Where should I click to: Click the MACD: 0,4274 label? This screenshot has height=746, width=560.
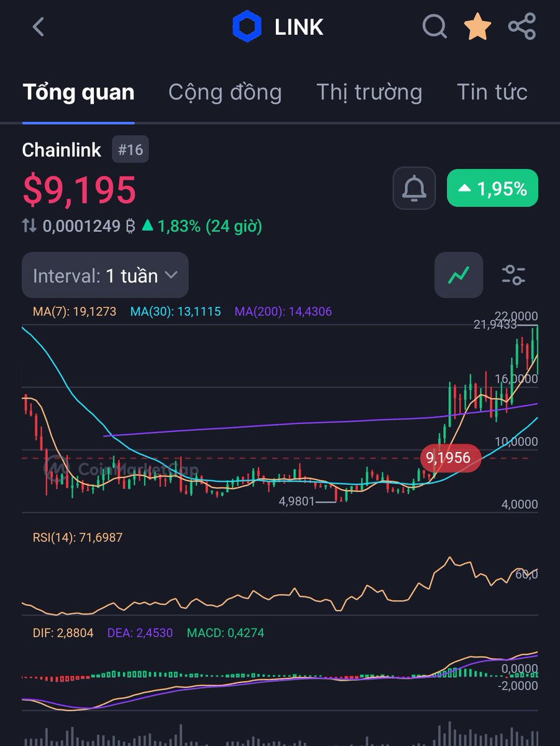224,633
